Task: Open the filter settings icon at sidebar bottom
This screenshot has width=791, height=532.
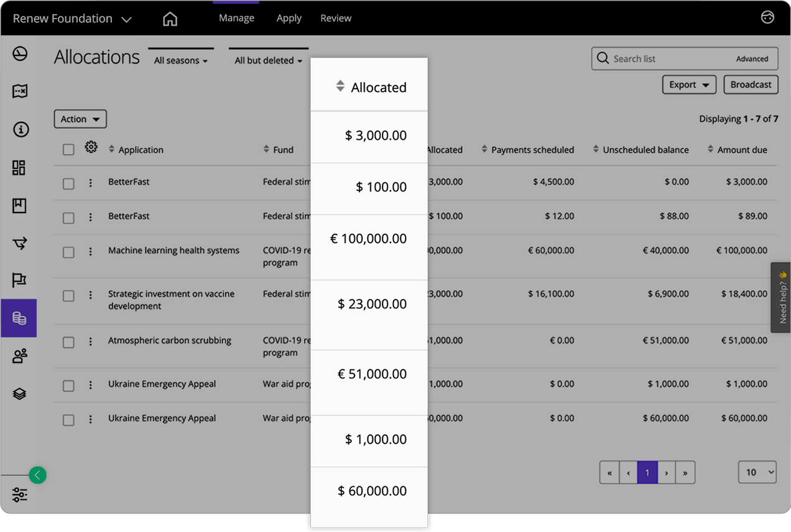Action: (20, 495)
